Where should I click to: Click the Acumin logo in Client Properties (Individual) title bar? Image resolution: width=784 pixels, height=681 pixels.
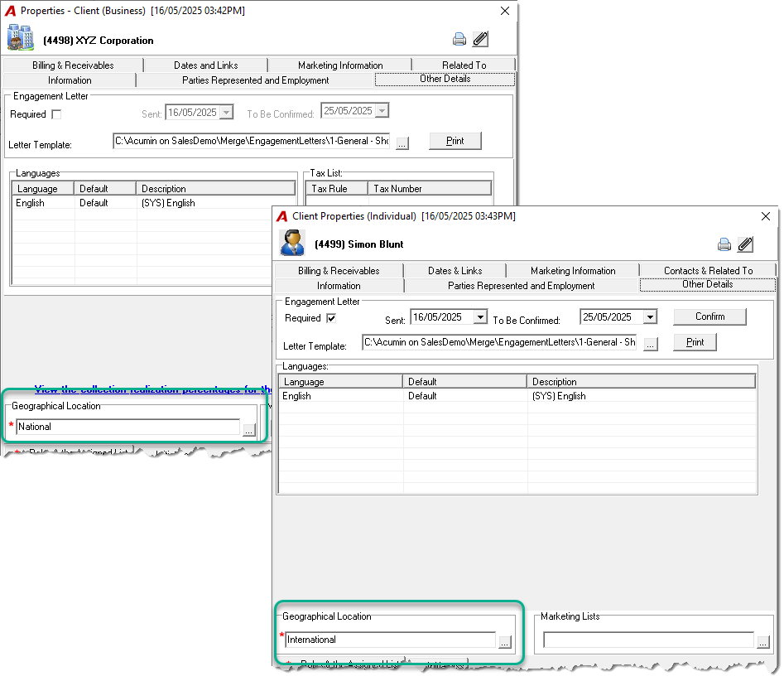[x=282, y=216]
